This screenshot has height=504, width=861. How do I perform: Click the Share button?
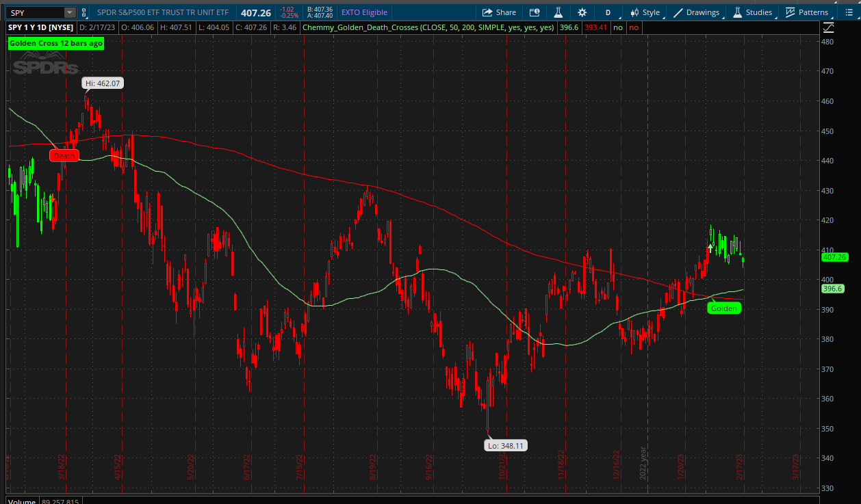(499, 12)
